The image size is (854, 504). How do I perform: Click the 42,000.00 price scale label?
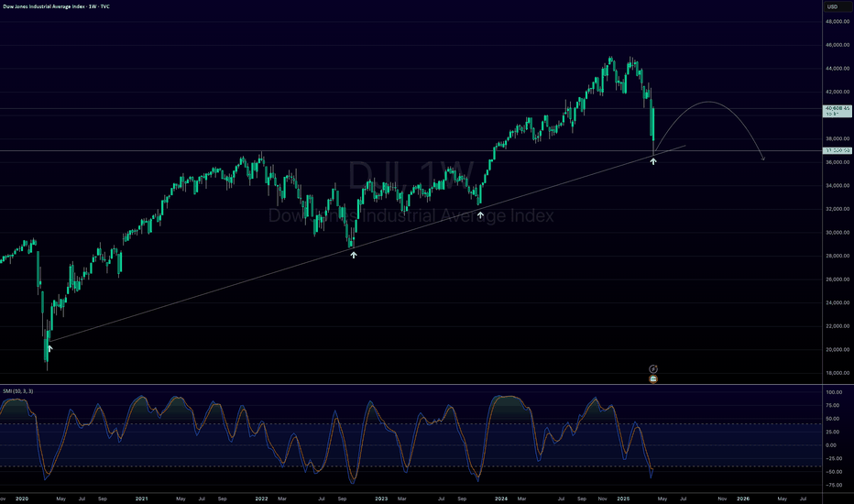[x=838, y=92]
